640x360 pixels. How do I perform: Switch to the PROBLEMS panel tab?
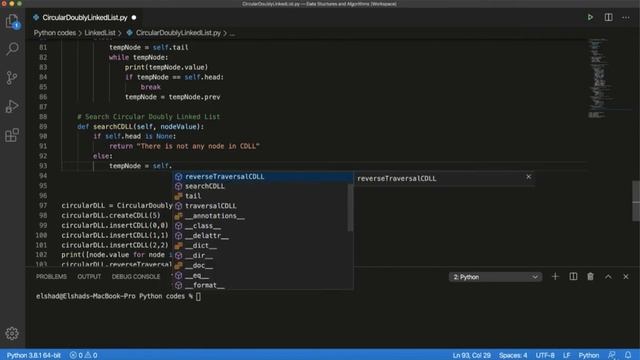pyautogui.click(x=51, y=277)
